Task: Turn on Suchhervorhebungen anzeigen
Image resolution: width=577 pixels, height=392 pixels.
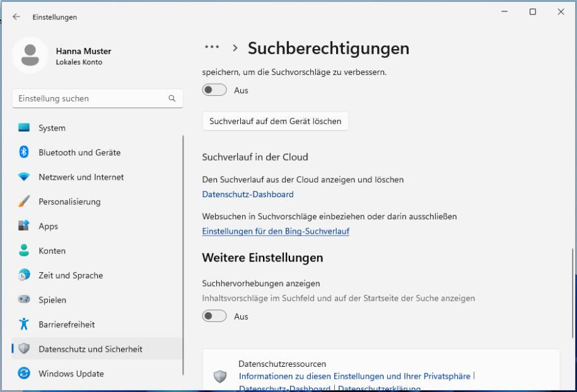Action: 214,316
